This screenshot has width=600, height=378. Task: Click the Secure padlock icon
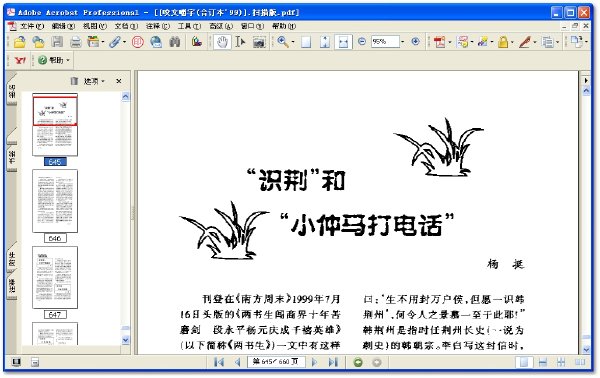coord(503,42)
